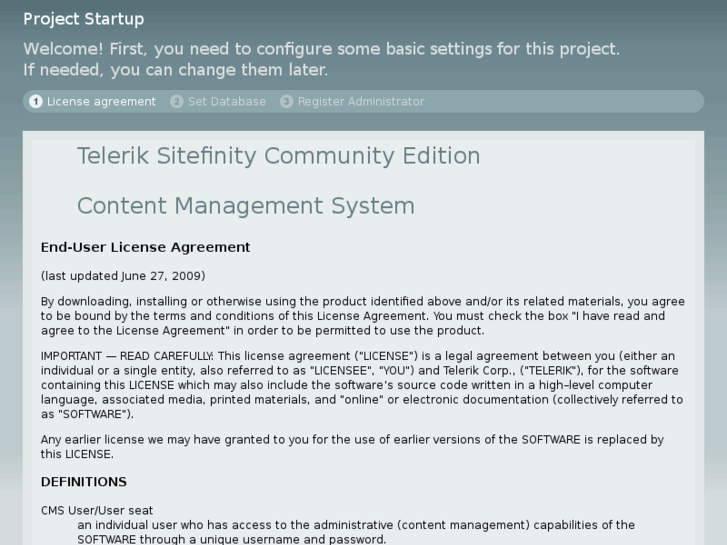Image resolution: width=727 pixels, height=545 pixels.
Task: Click the CMS User definition text
Action: pyautogui.click(x=356, y=532)
